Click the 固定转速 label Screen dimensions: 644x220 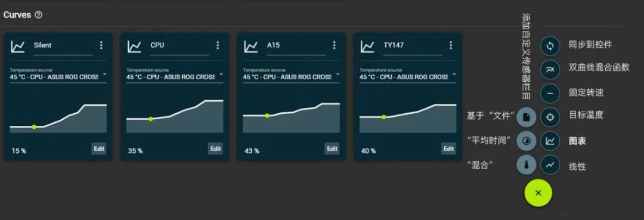(x=586, y=92)
